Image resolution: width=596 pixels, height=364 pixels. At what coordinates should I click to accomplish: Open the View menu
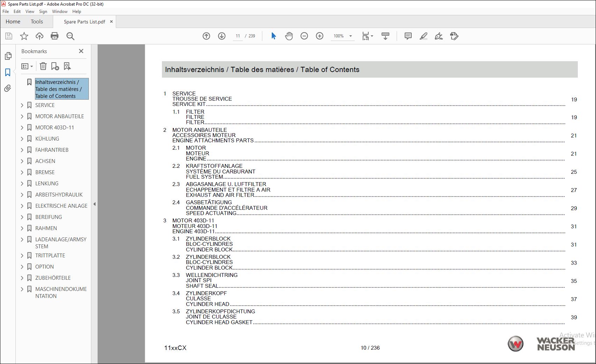(x=30, y=12)
